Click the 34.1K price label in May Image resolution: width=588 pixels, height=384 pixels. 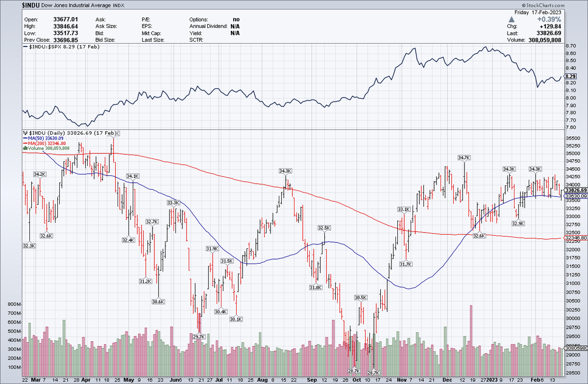(133, 176)
